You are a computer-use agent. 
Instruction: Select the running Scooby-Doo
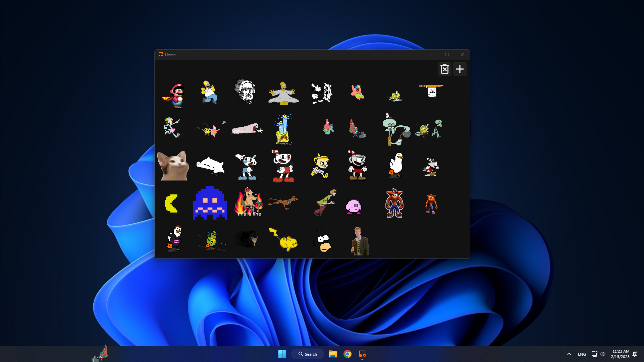pos(283,202)
